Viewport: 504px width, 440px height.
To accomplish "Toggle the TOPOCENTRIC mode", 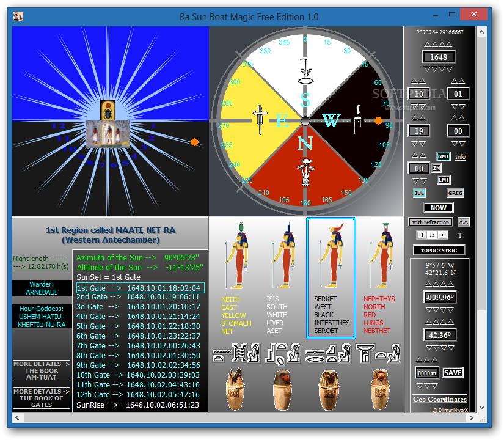I will click(x=439, y=250).
